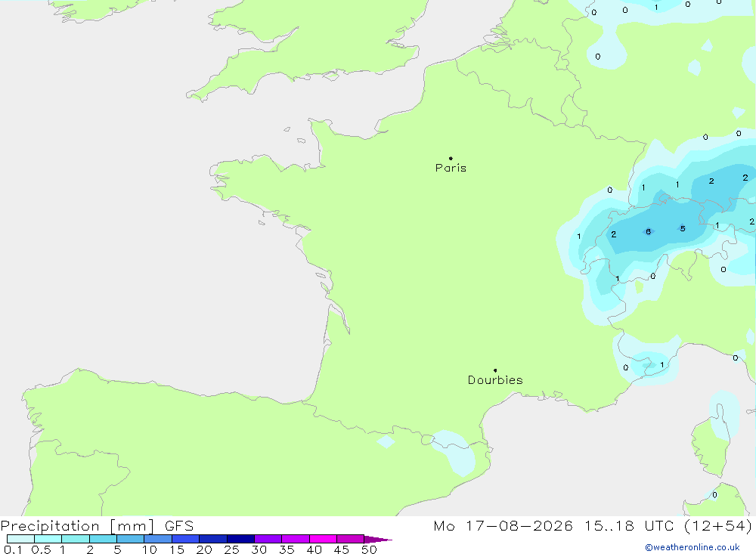Pick the 2–5 mm light blue legend swatch
Image resolution: width=756 pixels, height=554 pixels.
(103, 539)
